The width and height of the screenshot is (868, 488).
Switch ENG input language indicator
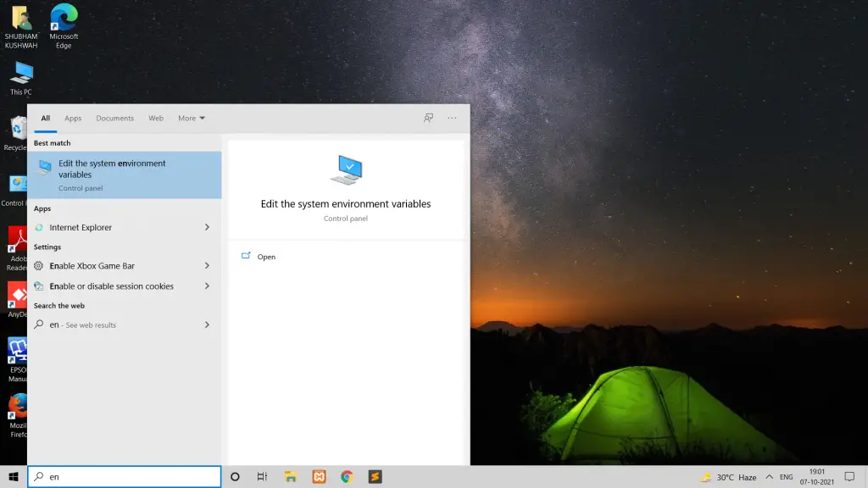click(786, 477)
